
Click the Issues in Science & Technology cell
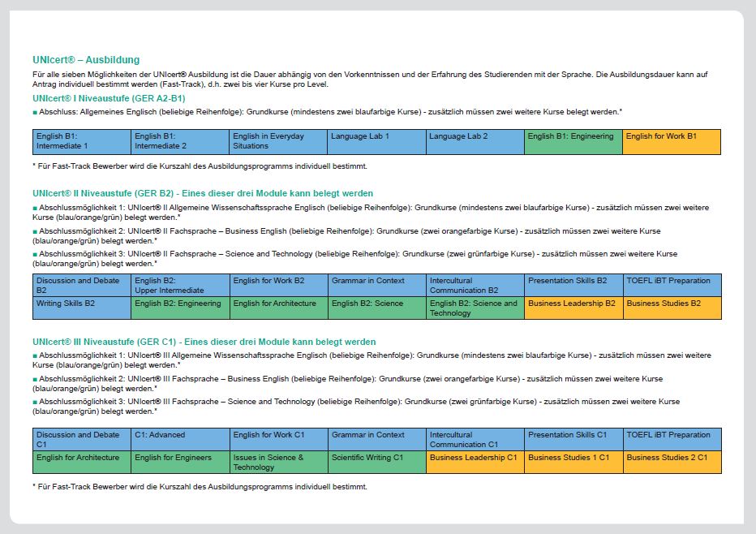pyautogui.click(x=279, y=462)
